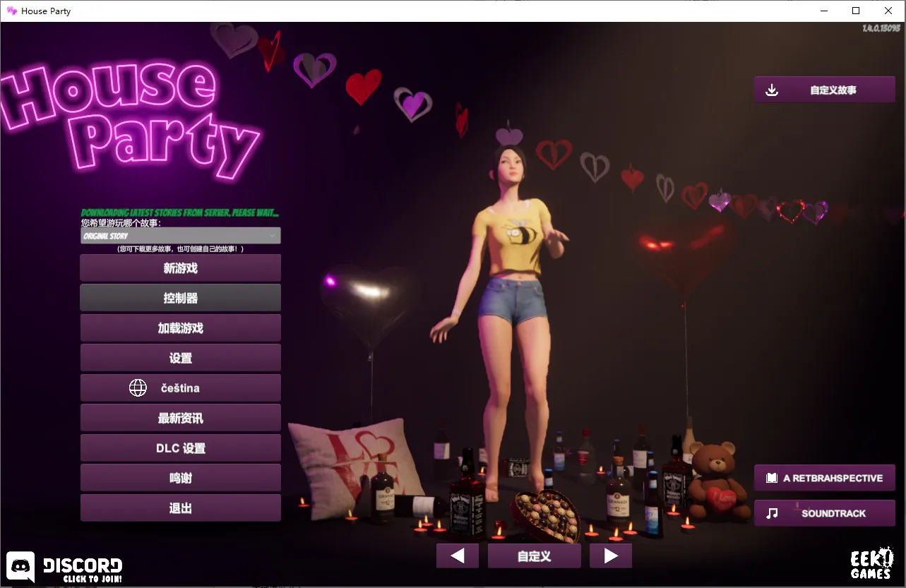Open DLC 设置 screen
The height and width of the screenshot is (588, 906).
180,448
